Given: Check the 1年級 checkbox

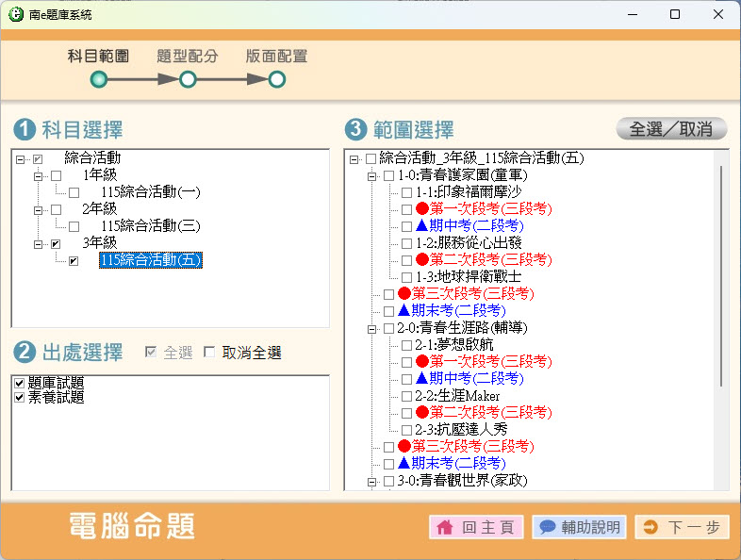Looking at the screenshot, I should coord(57,175).
